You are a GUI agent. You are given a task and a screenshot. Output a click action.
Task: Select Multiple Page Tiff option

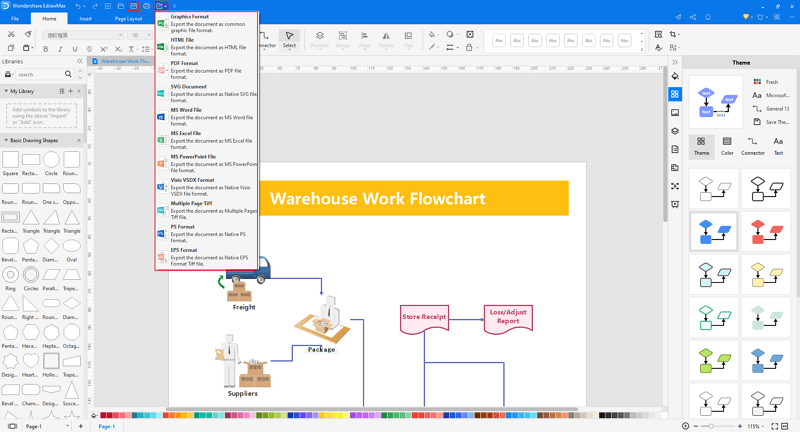click(207, 210)
